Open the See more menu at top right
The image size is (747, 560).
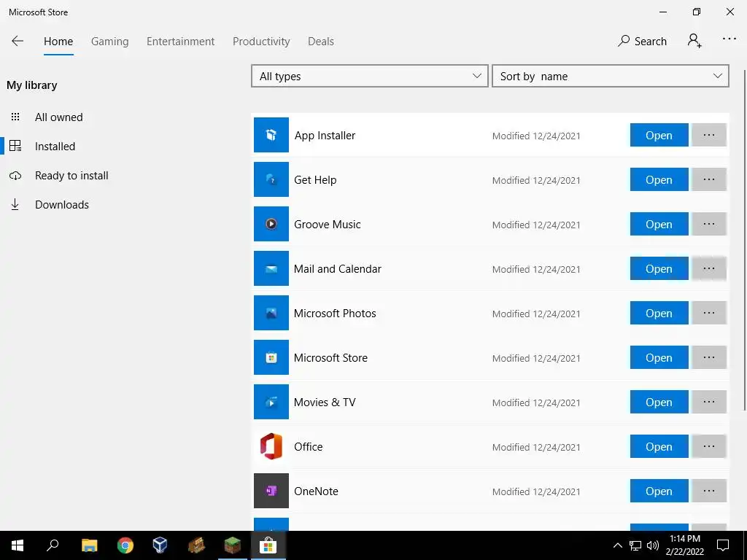pos(729,39)
